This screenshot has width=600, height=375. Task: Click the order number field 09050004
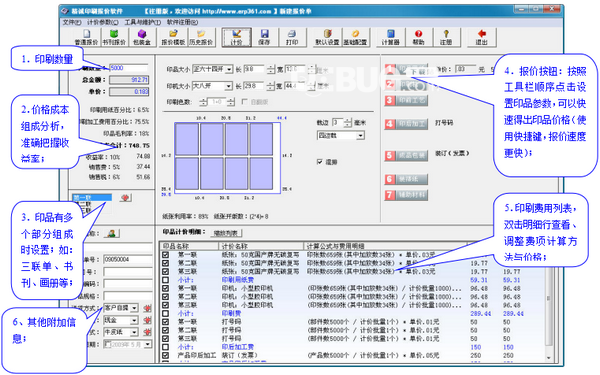(x=128, y=259)
